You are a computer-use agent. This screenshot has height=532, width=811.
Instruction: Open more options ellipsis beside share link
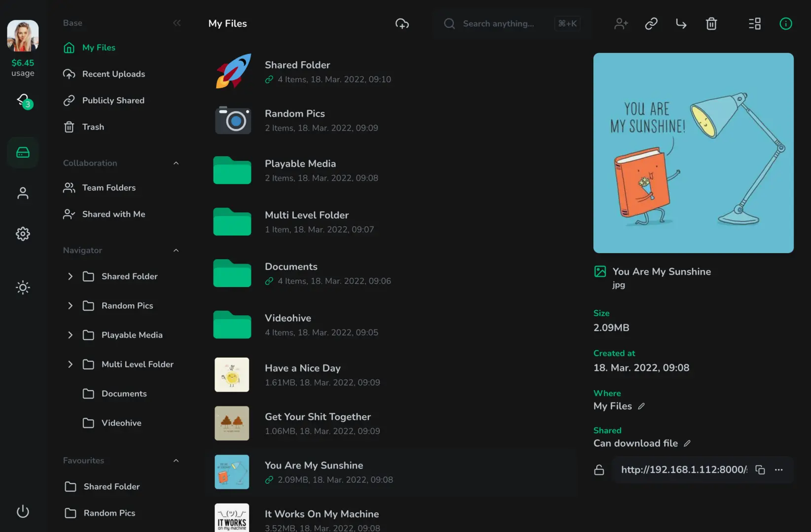point(779,470)
